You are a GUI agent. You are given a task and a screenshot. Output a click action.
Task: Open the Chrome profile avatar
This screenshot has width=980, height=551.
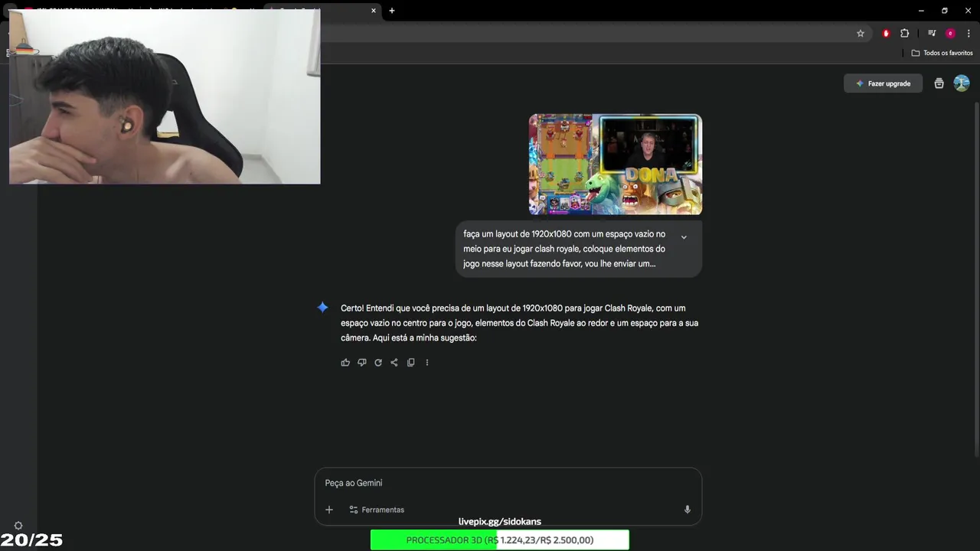pos(950,34)
